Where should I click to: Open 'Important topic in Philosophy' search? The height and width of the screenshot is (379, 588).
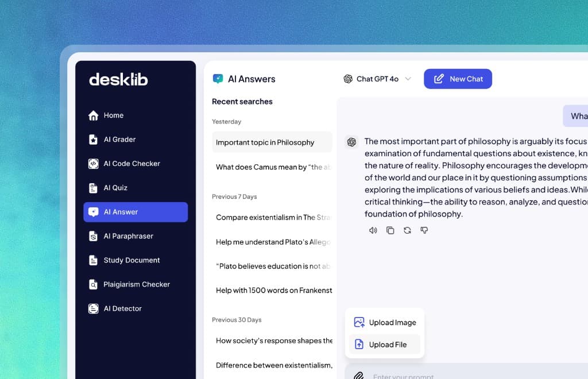coord(272,142)
